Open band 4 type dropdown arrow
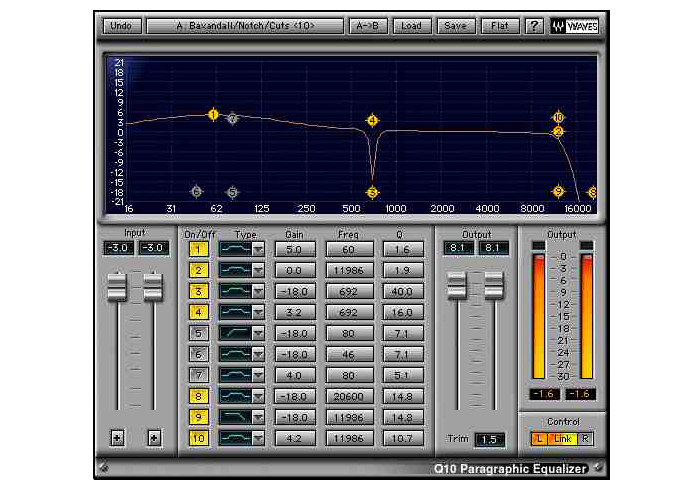 point(258,312)
